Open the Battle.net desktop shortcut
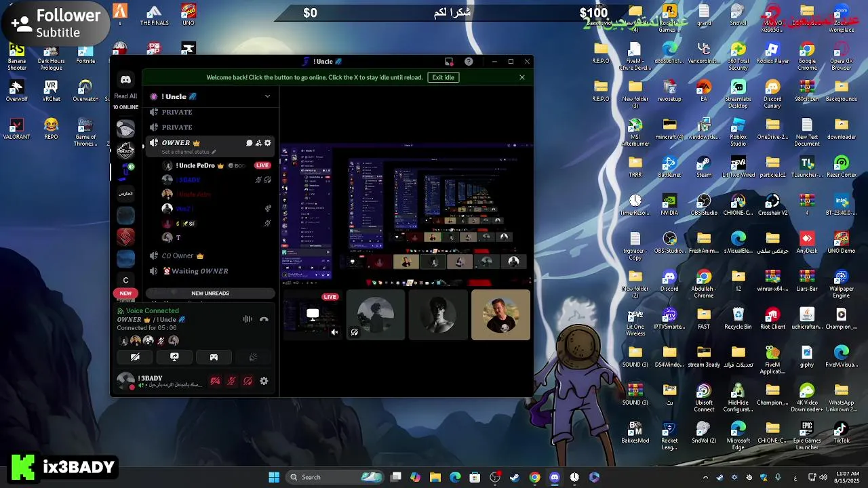The height and width of the screenshot is (488, 868). [669, 167]
